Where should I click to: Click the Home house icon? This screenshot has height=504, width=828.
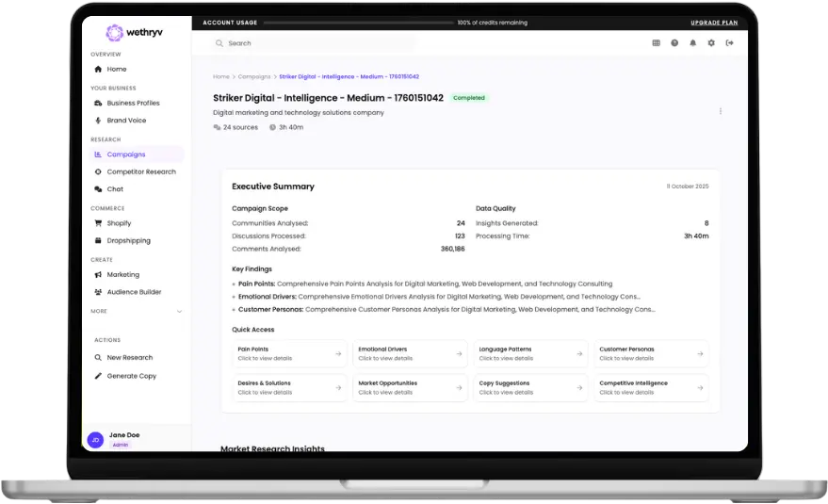(98, 69)
